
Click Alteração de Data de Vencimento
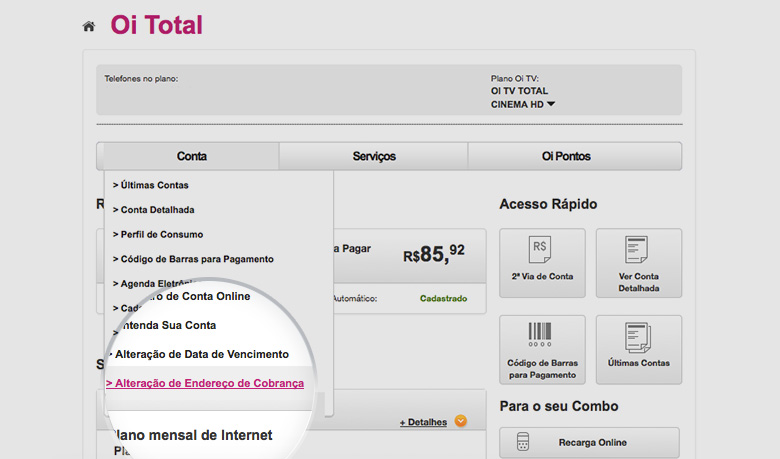pyautogui.click(x=200, y=354)
